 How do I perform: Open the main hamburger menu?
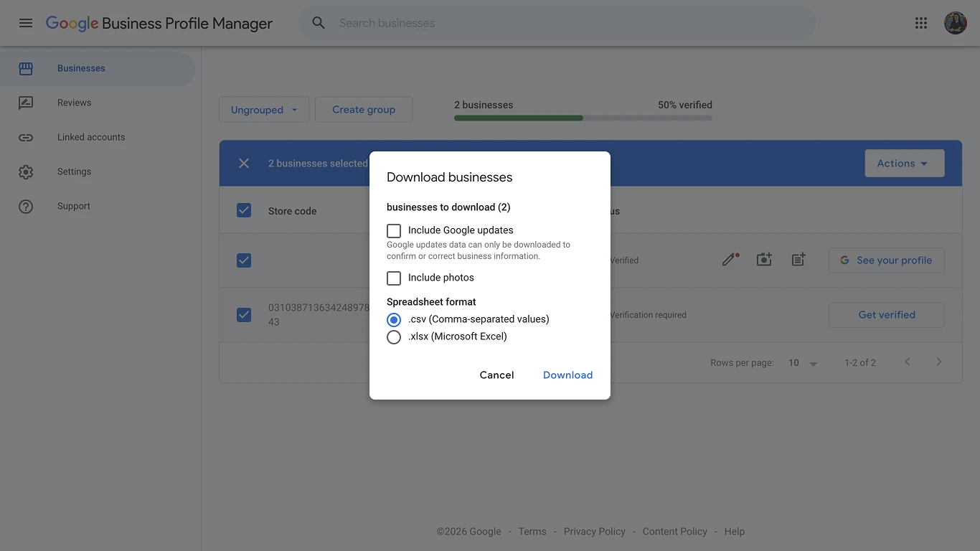pos(26,23)
